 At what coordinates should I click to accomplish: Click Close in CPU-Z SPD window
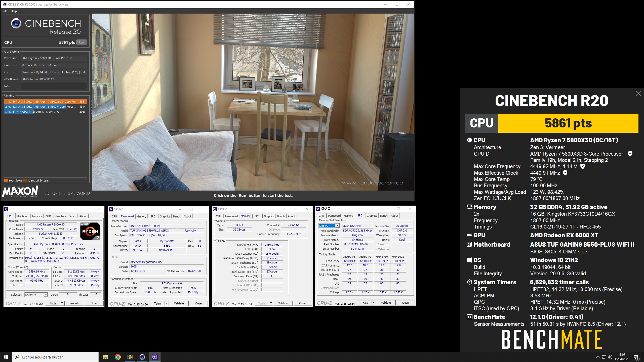[405, 303]
